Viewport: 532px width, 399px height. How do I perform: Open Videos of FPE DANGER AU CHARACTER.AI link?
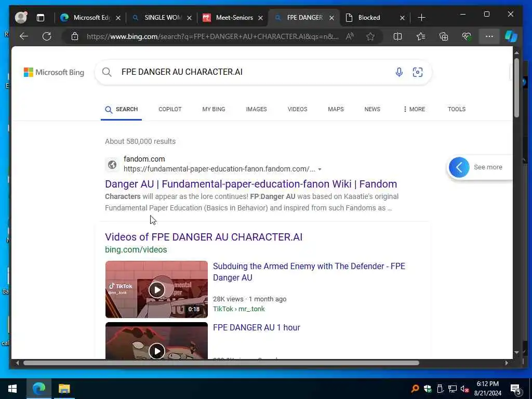(204, 237)
